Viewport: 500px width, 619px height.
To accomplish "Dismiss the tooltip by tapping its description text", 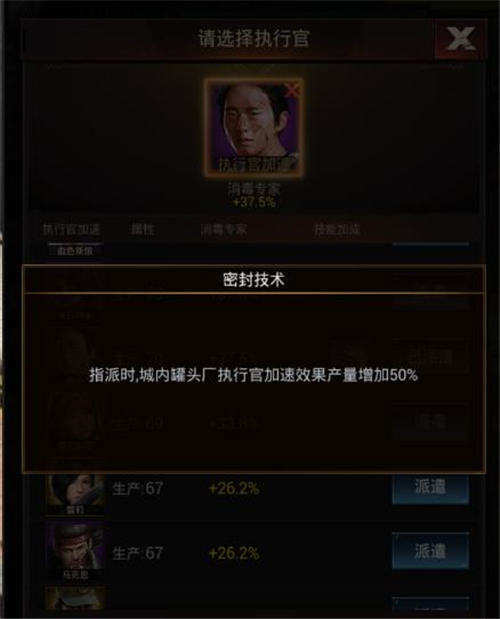I will pos(253,375).
